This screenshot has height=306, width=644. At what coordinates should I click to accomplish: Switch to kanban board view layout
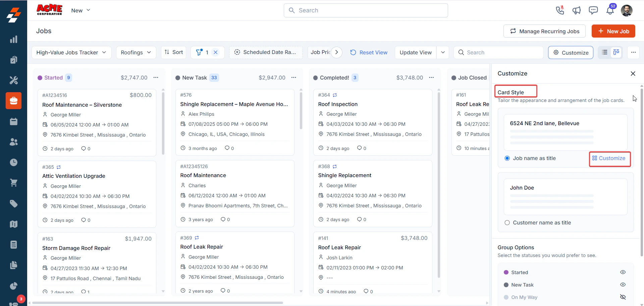coord(616,52)
